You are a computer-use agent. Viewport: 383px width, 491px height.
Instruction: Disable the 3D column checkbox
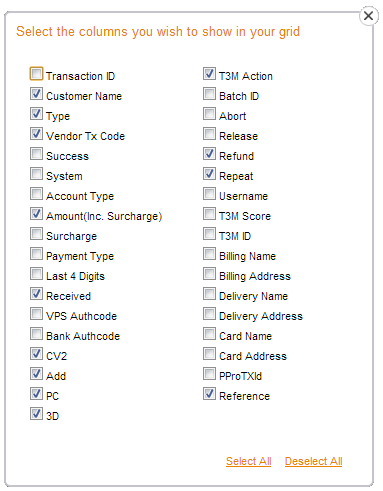[36, 414]
